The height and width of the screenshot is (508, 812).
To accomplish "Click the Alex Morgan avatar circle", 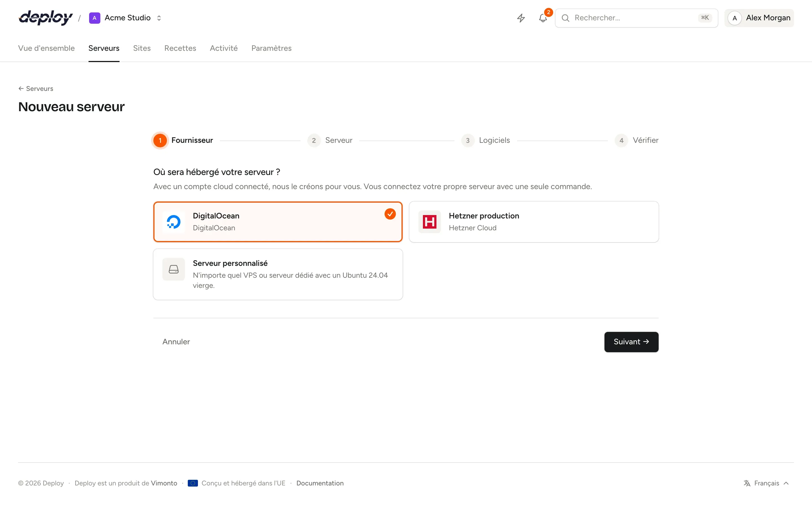I will point(734,18).
